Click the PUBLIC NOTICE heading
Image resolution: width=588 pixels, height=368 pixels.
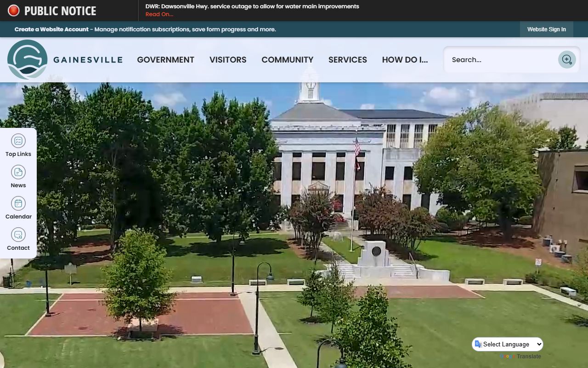[60, 11]
